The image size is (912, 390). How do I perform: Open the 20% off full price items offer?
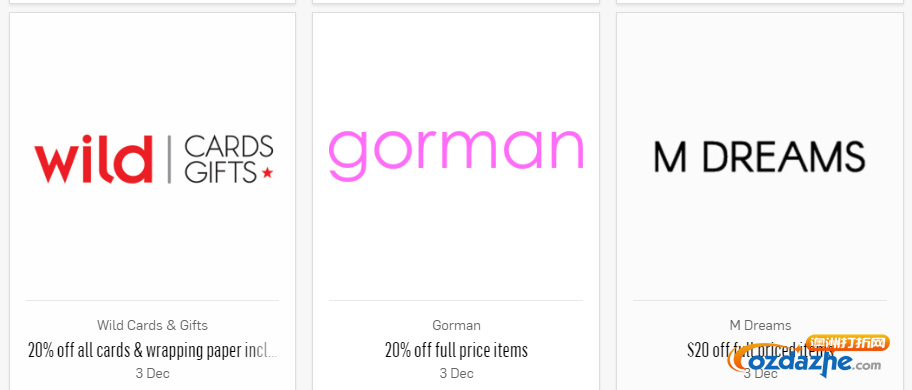[x=457, y=350]
